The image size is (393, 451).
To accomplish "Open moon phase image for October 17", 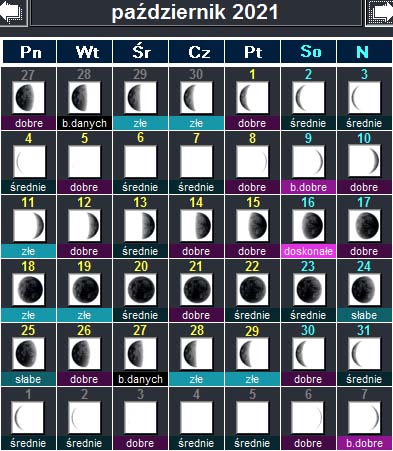I will pyautogui.click(x=364, y=226).
